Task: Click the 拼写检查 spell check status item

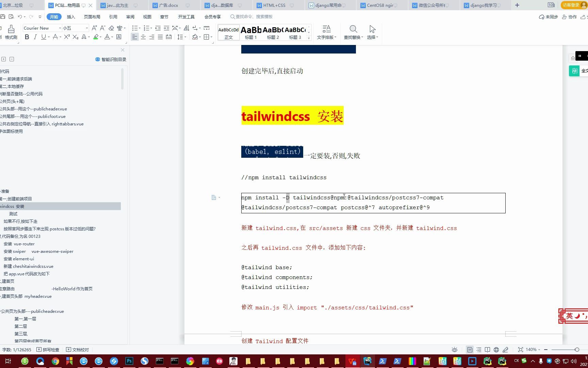Action: [x=48, y=350]
